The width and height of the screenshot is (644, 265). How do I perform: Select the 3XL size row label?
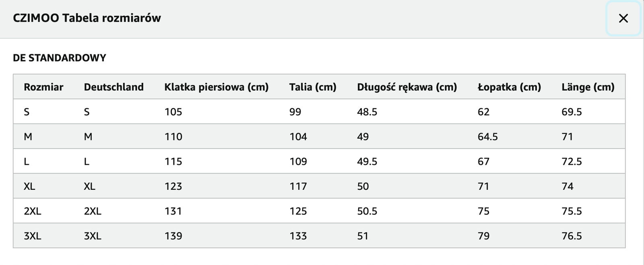(32, 236)
